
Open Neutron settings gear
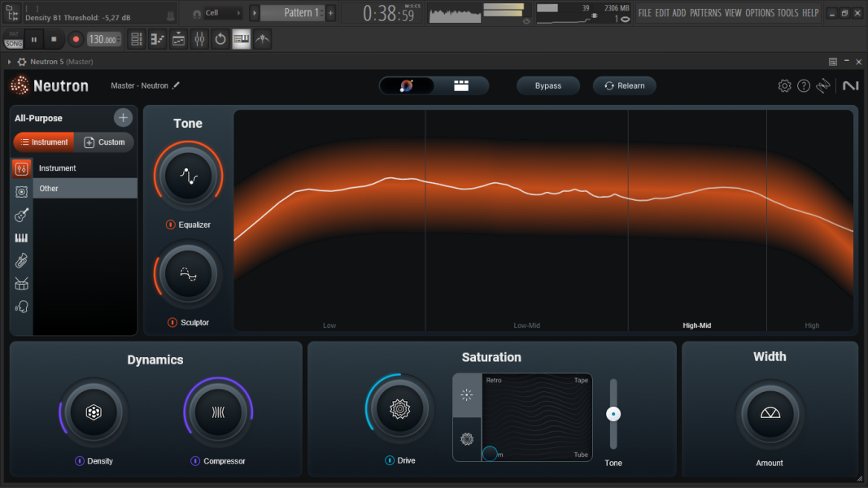click(784, 86)
